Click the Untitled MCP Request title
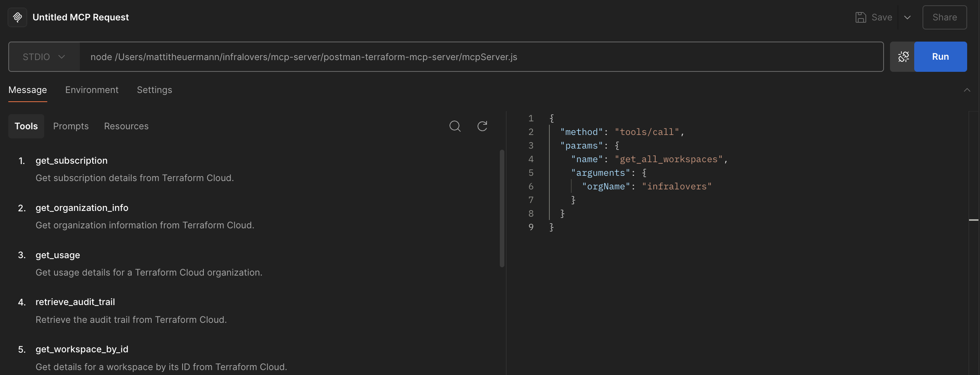This screenshot has height=375, width=980. tap(81, 17)
